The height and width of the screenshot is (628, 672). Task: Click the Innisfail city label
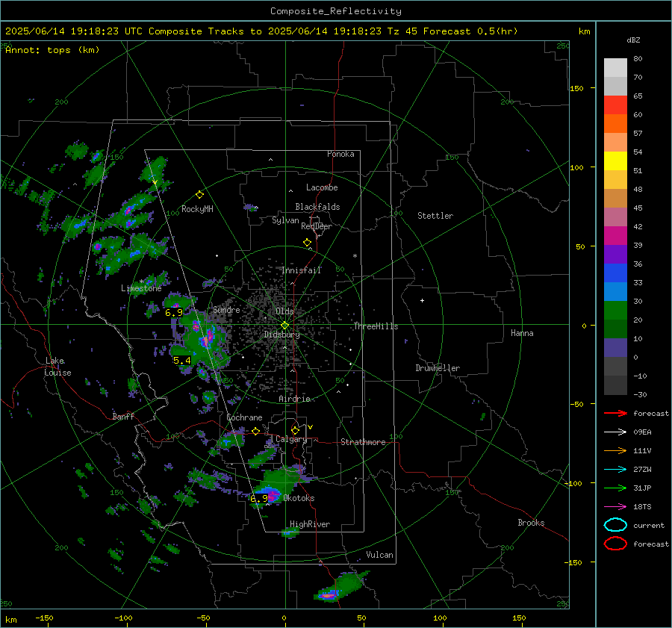pos(301,270)
